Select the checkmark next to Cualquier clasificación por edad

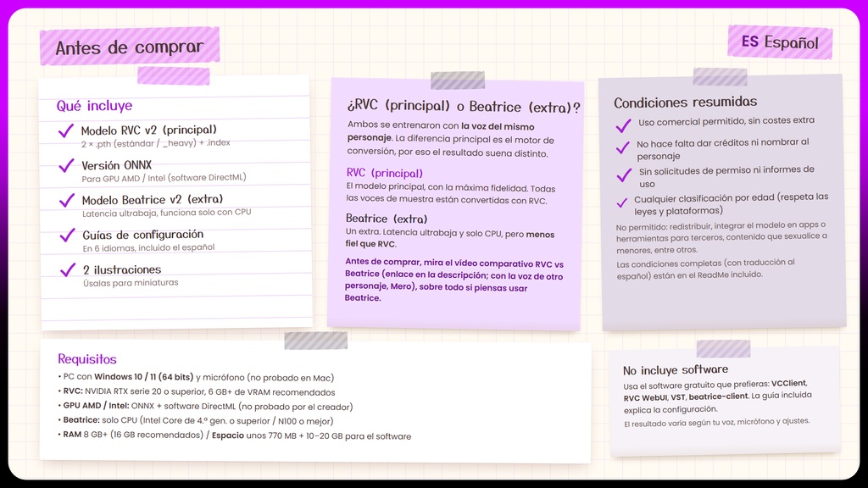pyautogui.click(x=621, y=203)
